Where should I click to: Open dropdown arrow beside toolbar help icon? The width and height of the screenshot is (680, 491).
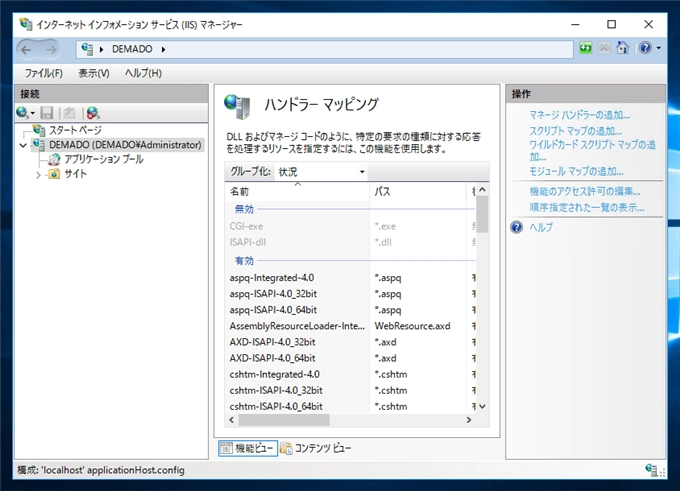point(659,48)
